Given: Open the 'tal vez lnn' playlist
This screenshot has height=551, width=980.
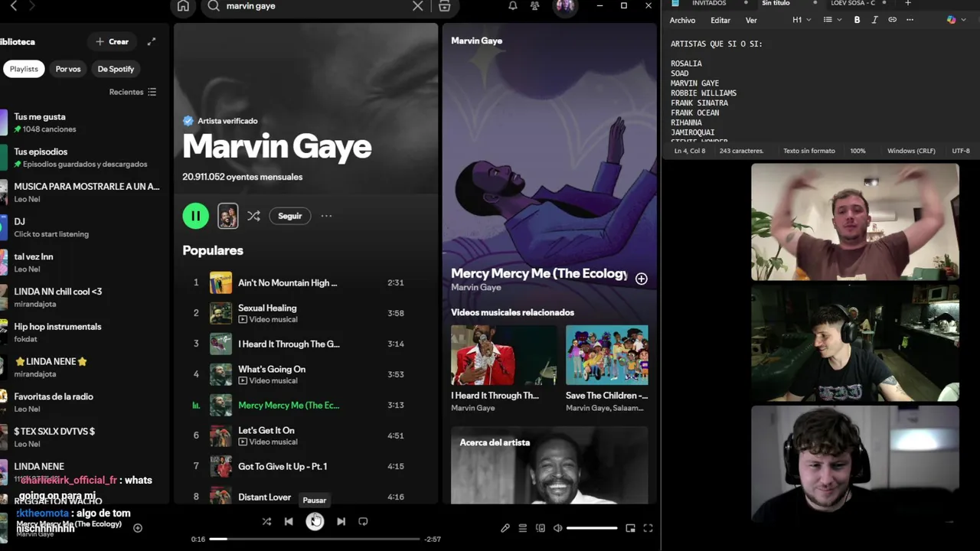Looking at the screenshot, I should 80,262.
